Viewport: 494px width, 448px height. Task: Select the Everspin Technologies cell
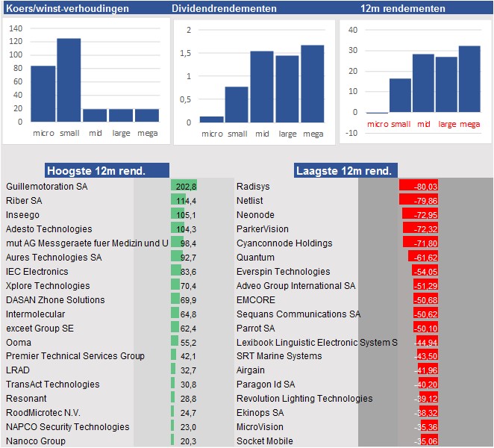284,272
